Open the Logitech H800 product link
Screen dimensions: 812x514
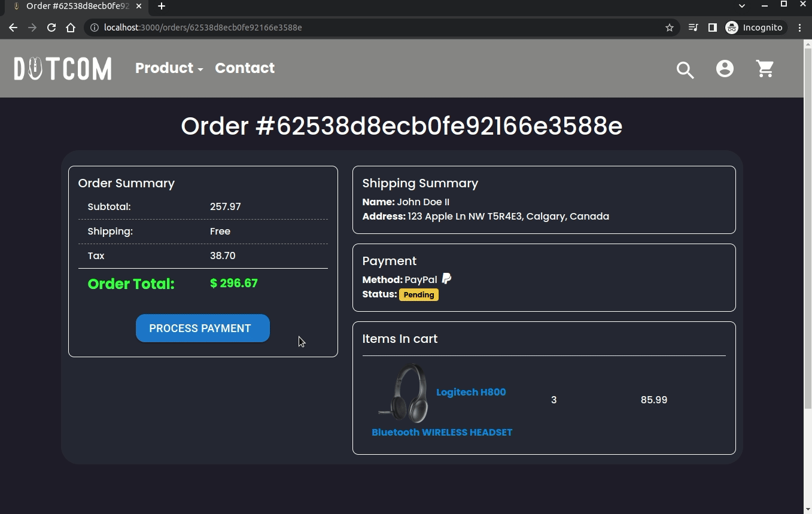coord(471,392)
